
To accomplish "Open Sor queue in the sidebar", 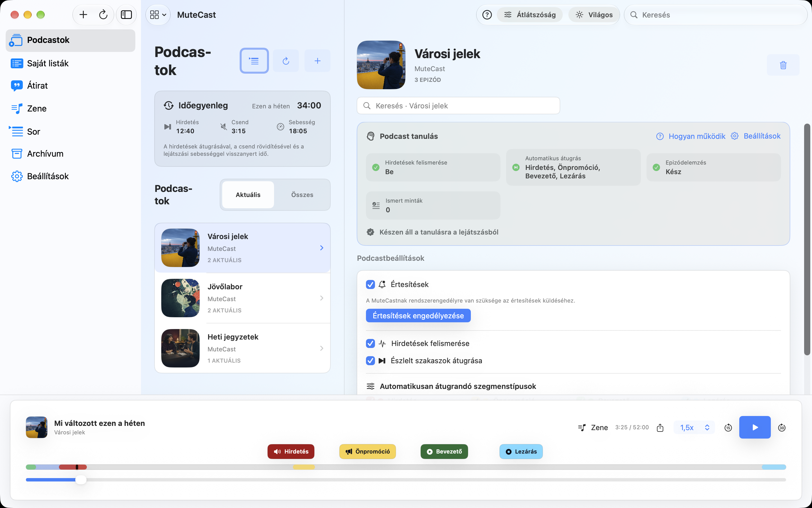I will click(70, 131).
